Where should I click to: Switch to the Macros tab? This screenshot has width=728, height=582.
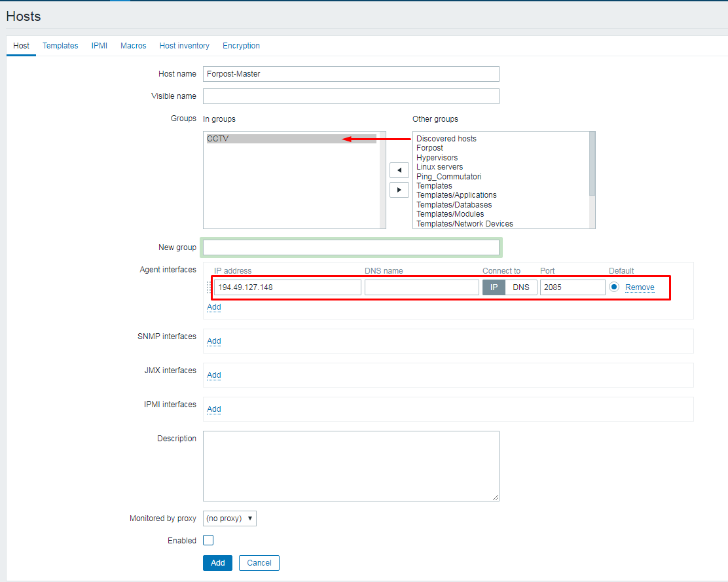pos(134,46)
